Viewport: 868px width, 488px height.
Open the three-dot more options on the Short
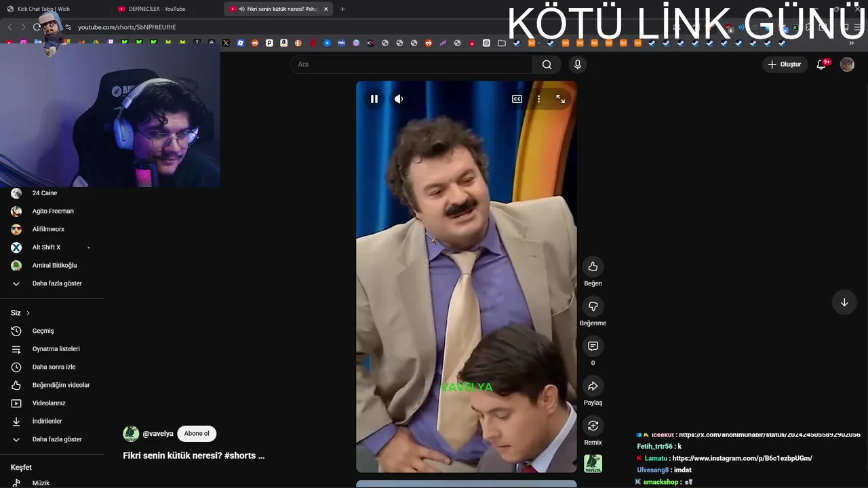(538, 99)
